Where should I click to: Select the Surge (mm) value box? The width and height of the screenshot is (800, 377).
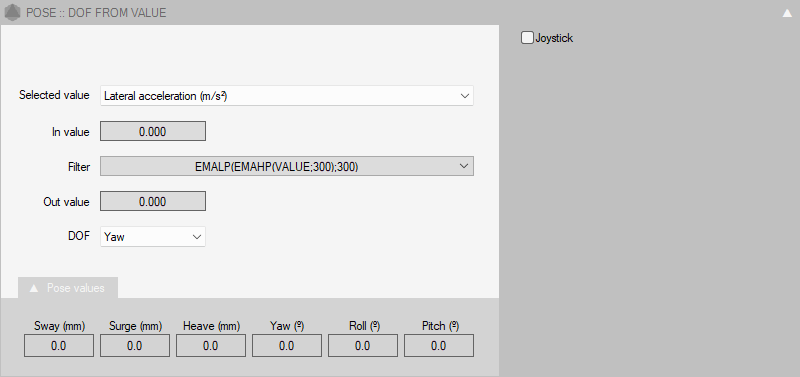(x=135, y=346)
